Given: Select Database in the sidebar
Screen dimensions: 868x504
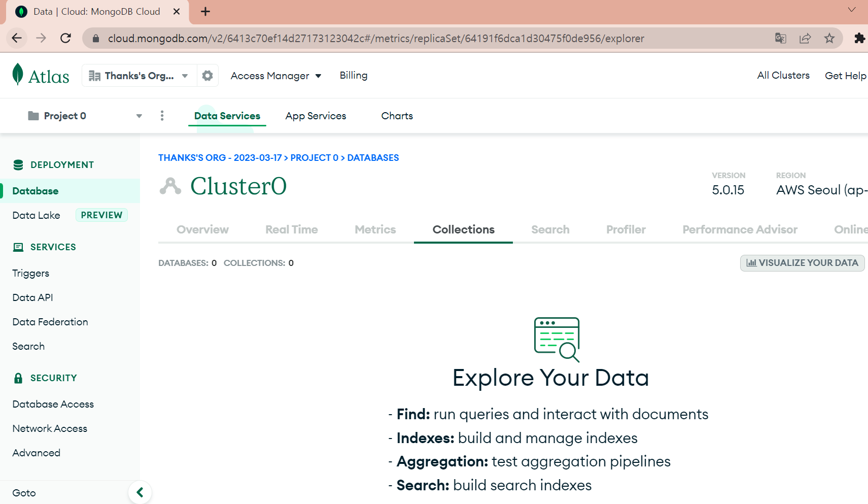Looking at the screenshot, I should (70, 191).
